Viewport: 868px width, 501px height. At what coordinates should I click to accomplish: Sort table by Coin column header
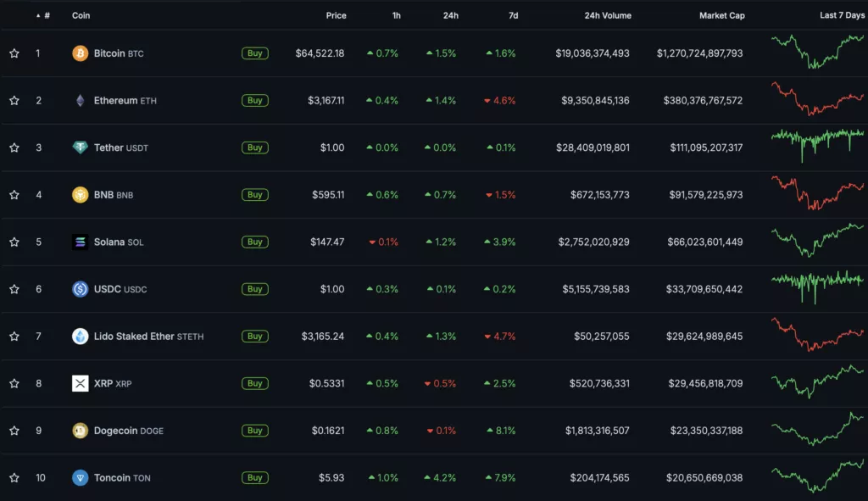(81, 15)
